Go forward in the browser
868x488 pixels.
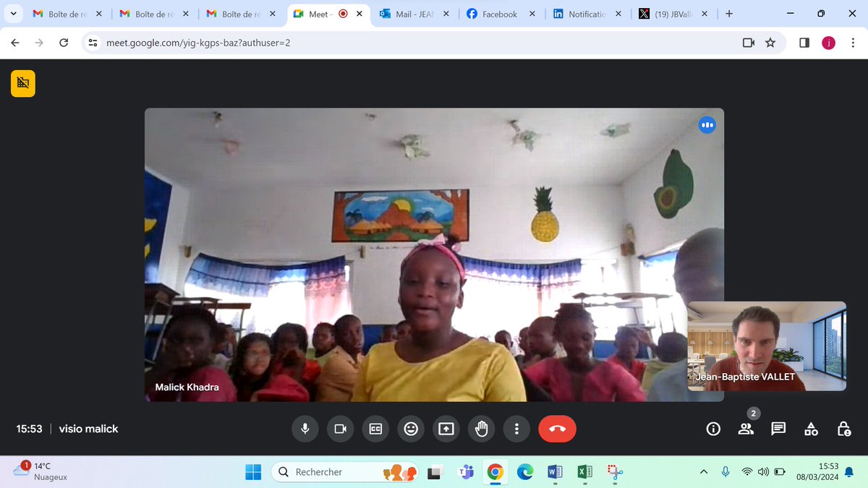click(39, 43)
